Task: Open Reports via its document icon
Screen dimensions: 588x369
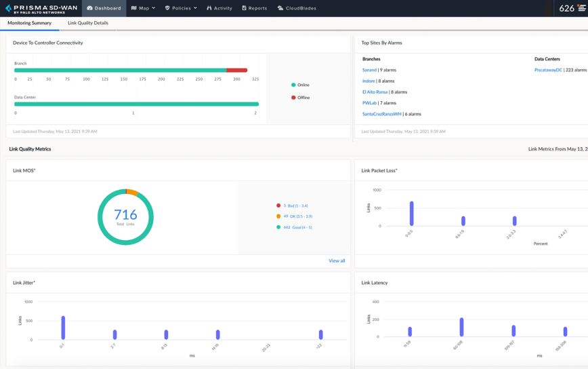Action: 245,8
